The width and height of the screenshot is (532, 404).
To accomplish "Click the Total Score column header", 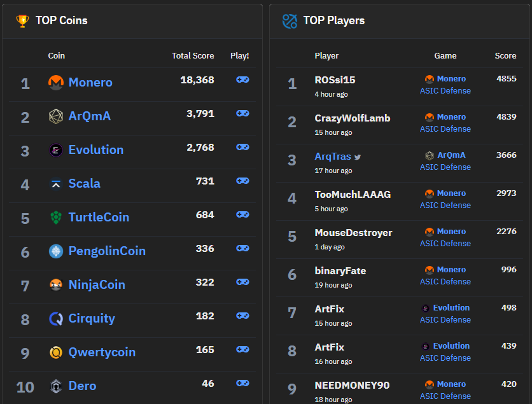I will (193, 55).
